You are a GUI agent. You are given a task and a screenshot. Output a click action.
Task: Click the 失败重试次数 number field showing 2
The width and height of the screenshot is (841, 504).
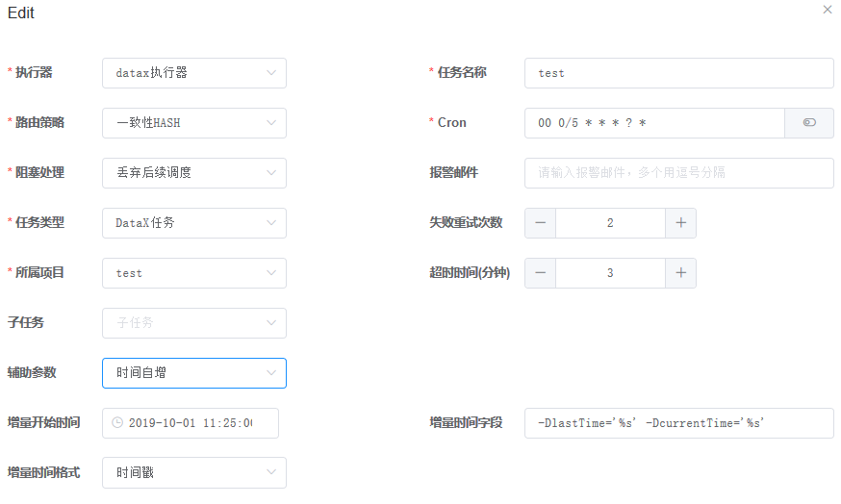click(610, 223)
